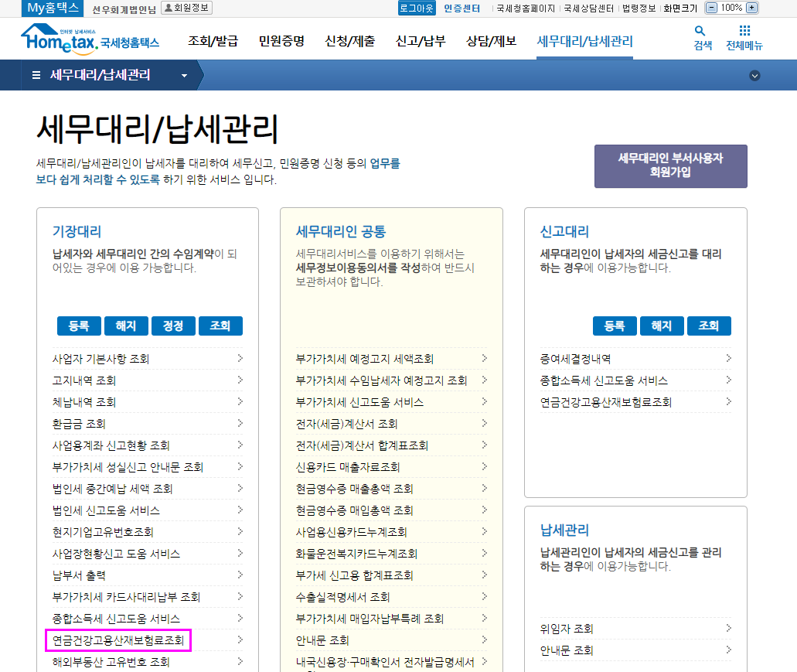Image resolution: width=797 pixels, height=672 pixels.
Task: Open the 신고/납부 menu
Action: coord(421,41)
